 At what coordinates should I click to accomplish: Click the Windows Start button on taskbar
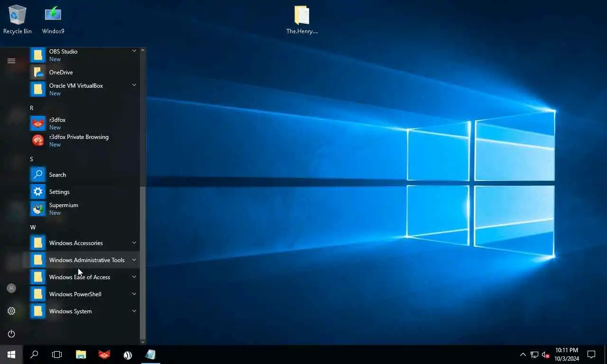[x=11, y=355]
